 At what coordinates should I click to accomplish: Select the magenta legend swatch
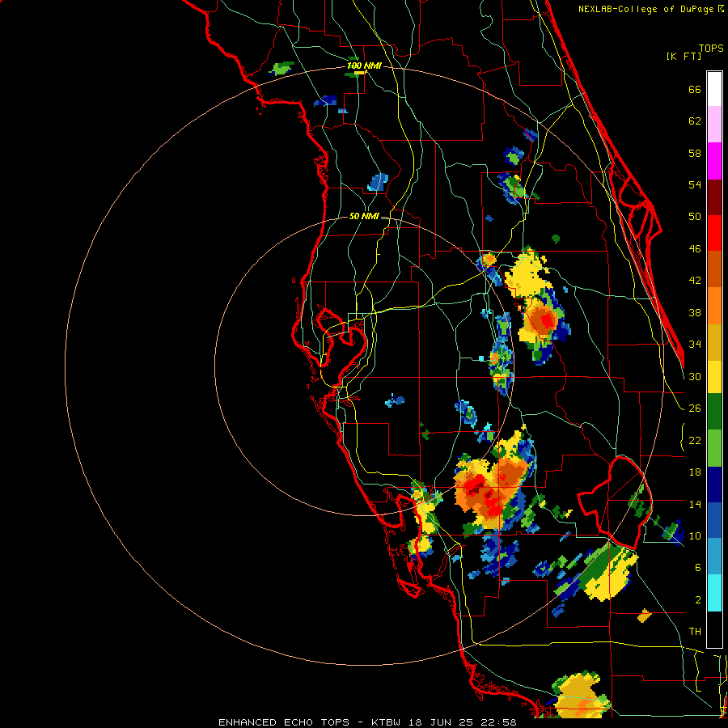coord(714,161)
